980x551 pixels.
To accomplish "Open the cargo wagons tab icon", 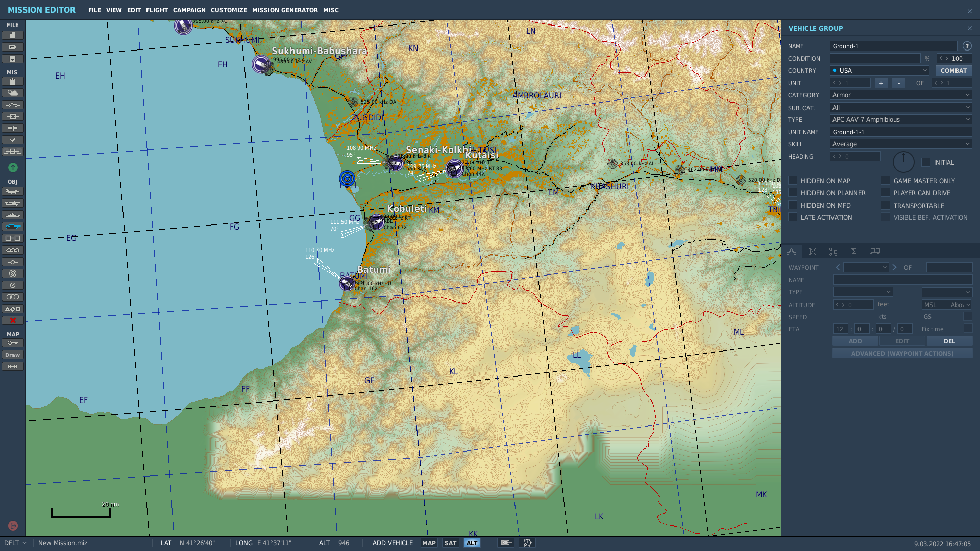I will [875, 251].
